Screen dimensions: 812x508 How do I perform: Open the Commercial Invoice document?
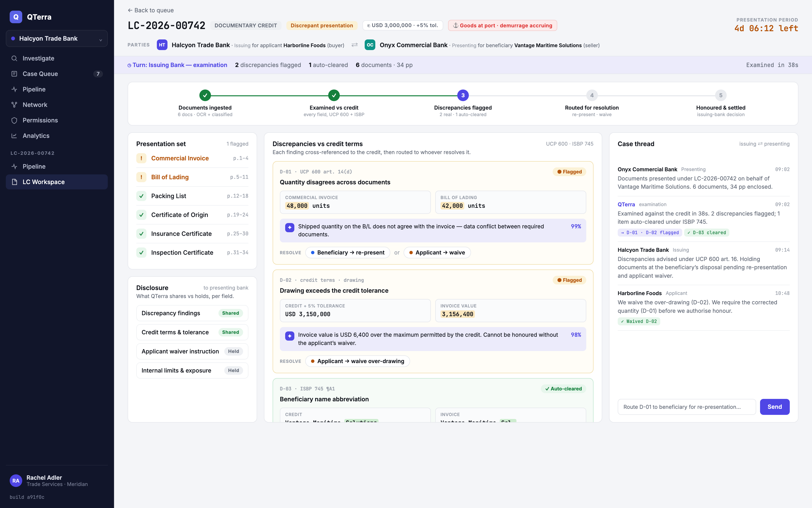coord(192,158)
